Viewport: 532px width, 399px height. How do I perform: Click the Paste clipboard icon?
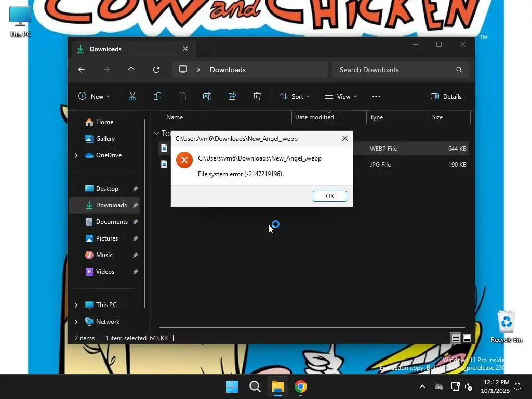pos(182,96)
